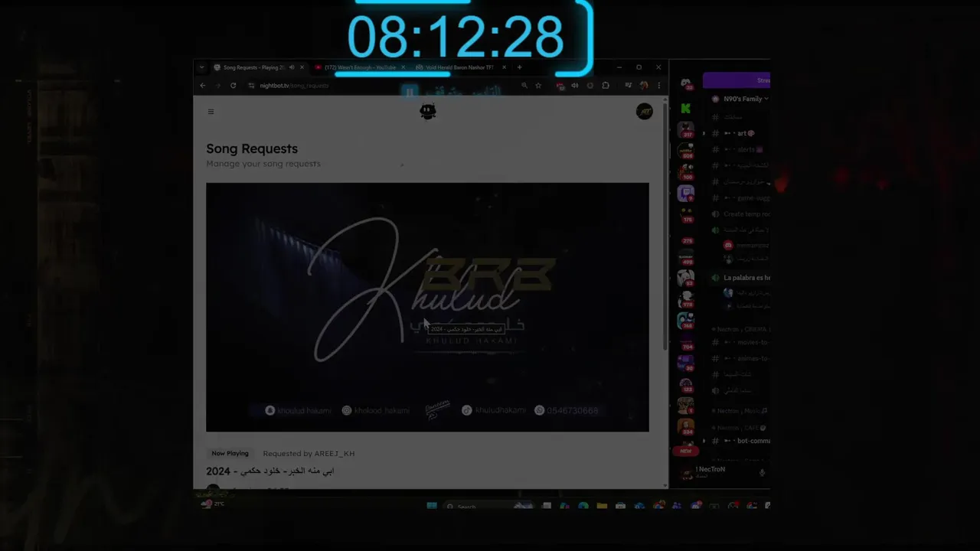Open the bot-commands channel in Discord
Screen dimensions: 980x551
pos(740,441)
